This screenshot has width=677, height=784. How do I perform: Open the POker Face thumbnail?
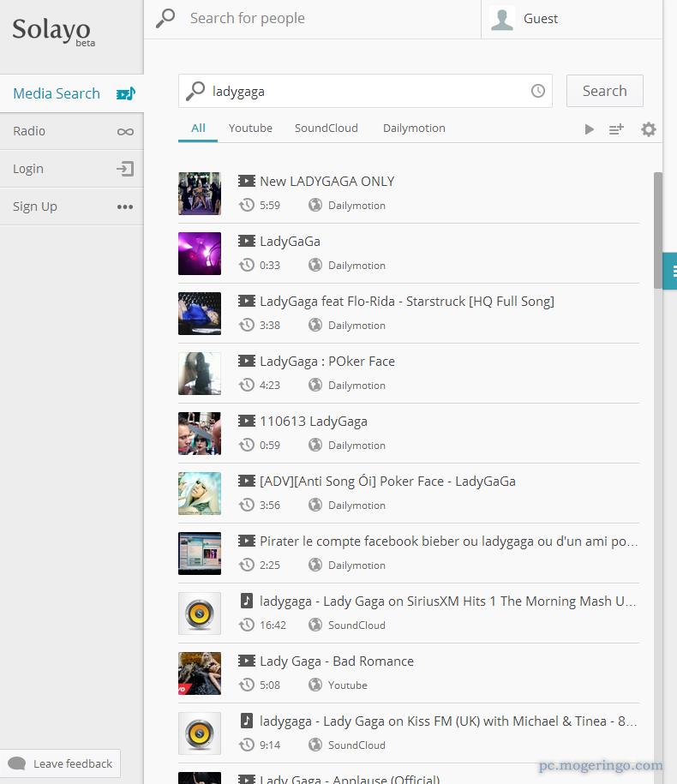point(200,374)
